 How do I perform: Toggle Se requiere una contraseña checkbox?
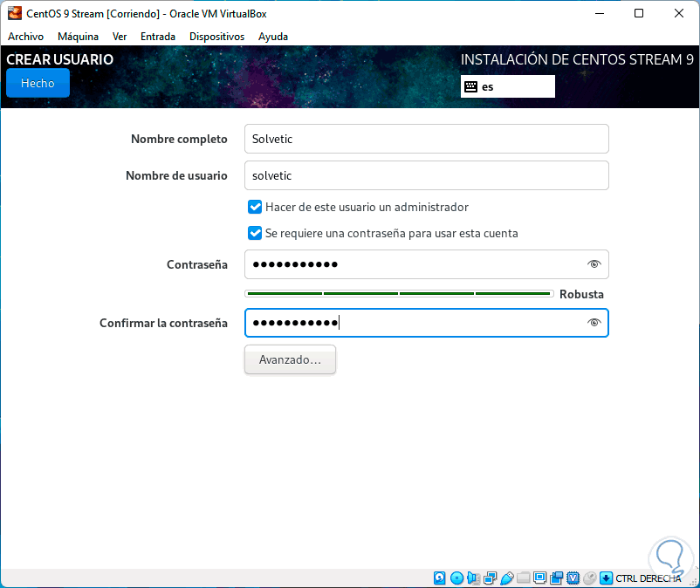click(255, 233)
